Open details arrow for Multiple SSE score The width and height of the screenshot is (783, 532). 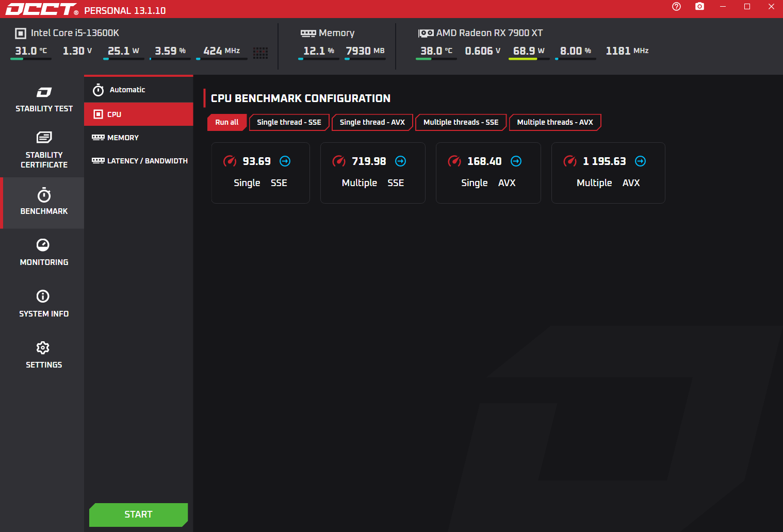tap(400, 161)
